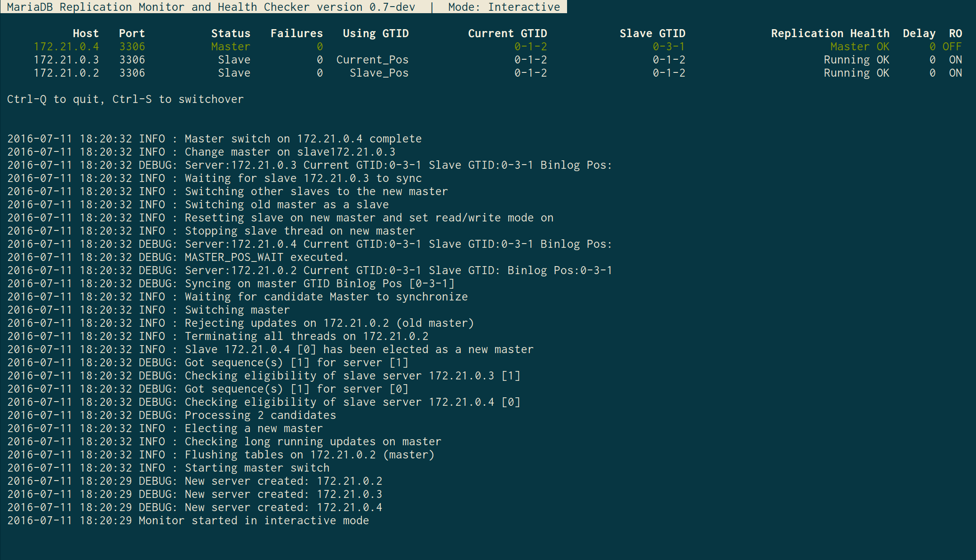
Task: Select slave host 172.21.0.2 in table
Action: pos(66,73)
